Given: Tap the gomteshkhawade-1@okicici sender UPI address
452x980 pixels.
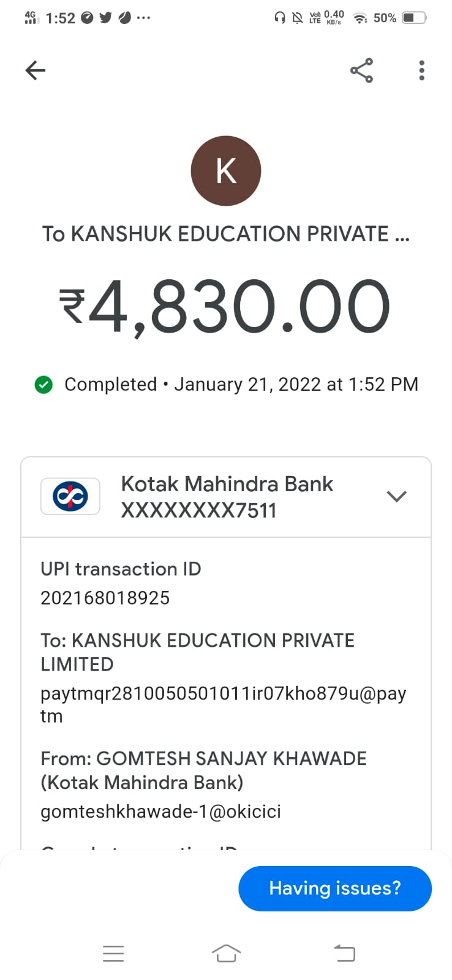Looking at the screenshot, I should click(160, 812).
